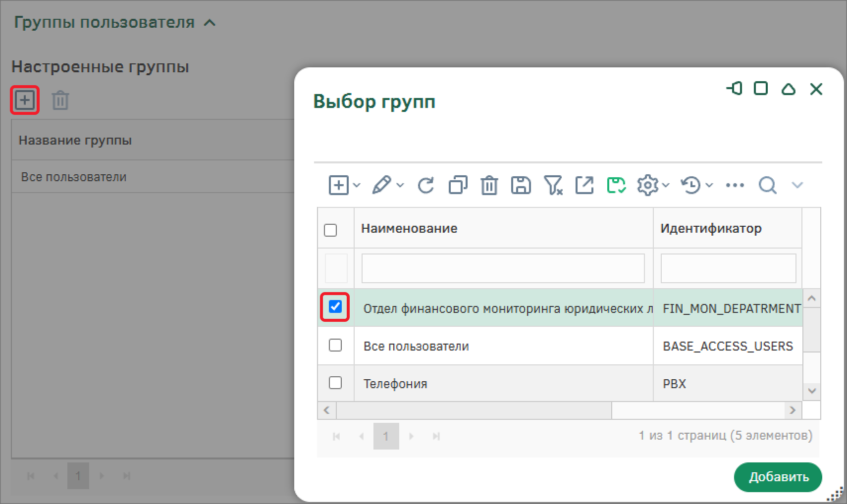This screenshot has height=504, width=847.
Task: Expand the chevron next to the search icon
Action: 797,185
